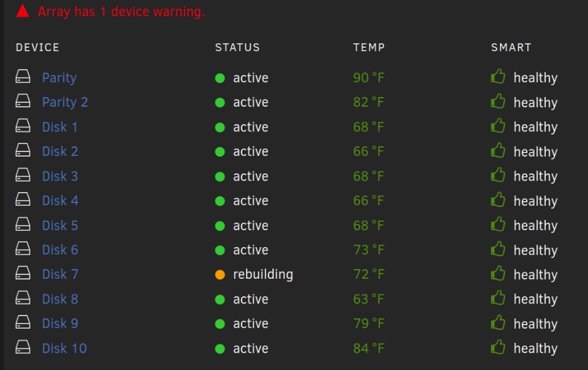Click the rebuilding status text for Disk 7
Viewport: 588px width, 370px height.
tap(263, 274)
